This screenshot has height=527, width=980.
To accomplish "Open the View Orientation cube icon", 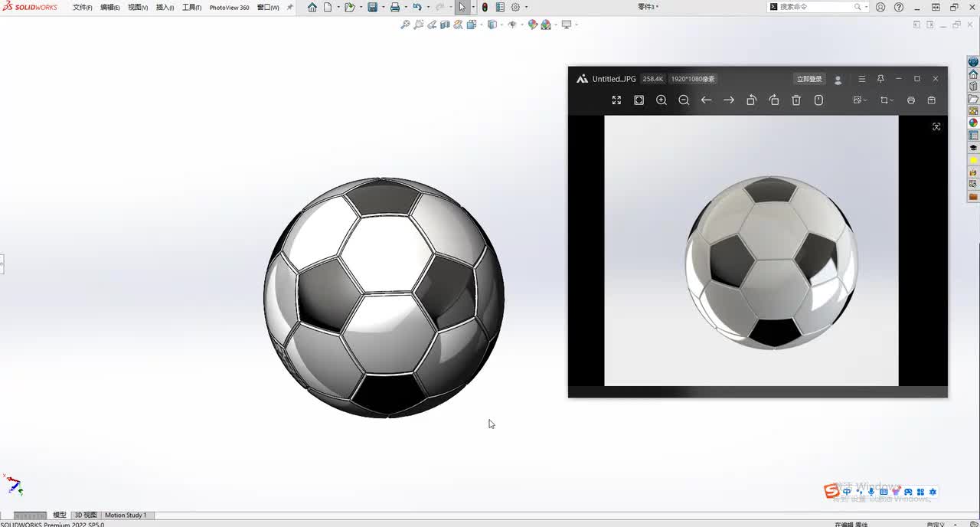I will click(x=471, y=25).
